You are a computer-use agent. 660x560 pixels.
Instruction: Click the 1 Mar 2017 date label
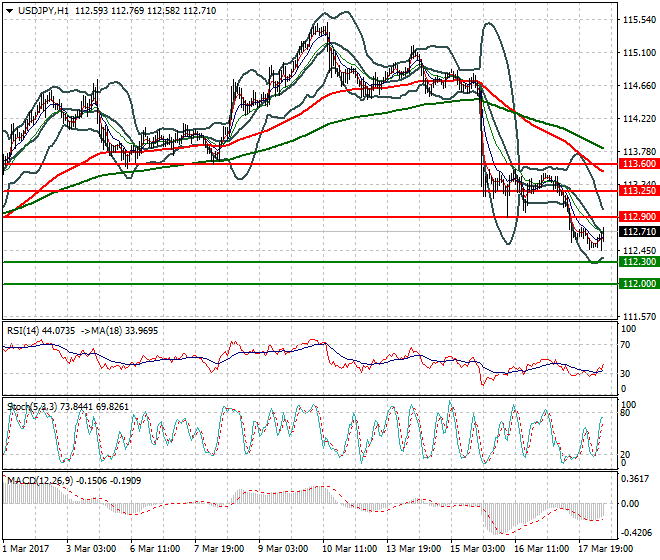pos(26,549)
